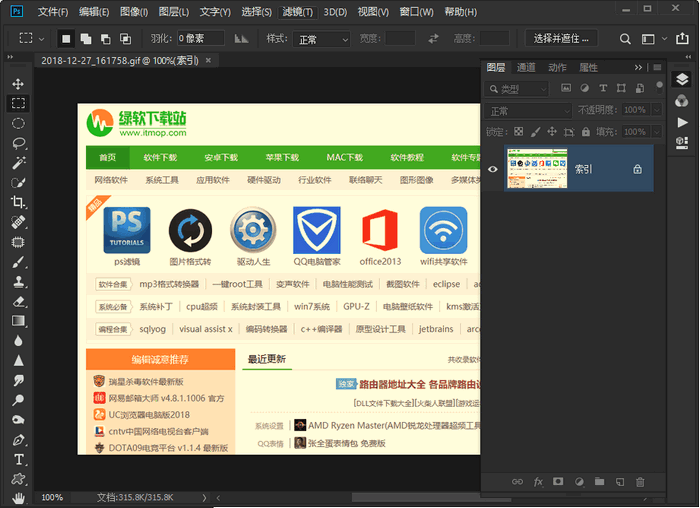The height and width of the screenshot is (508, 700).
Task: Open the layer blend mode 正常 dropdown
Action: (x=528, y=110)
